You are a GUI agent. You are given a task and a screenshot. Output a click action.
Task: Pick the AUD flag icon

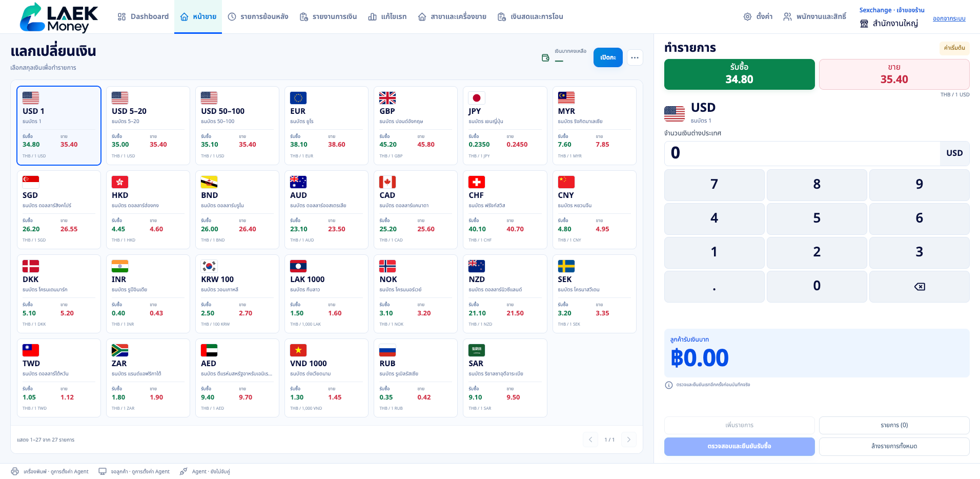[298, 182]
